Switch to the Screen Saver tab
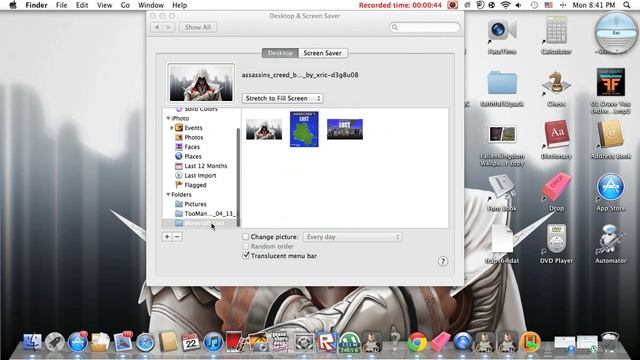The height and width of the screenshot is (360, 640). 322,53
